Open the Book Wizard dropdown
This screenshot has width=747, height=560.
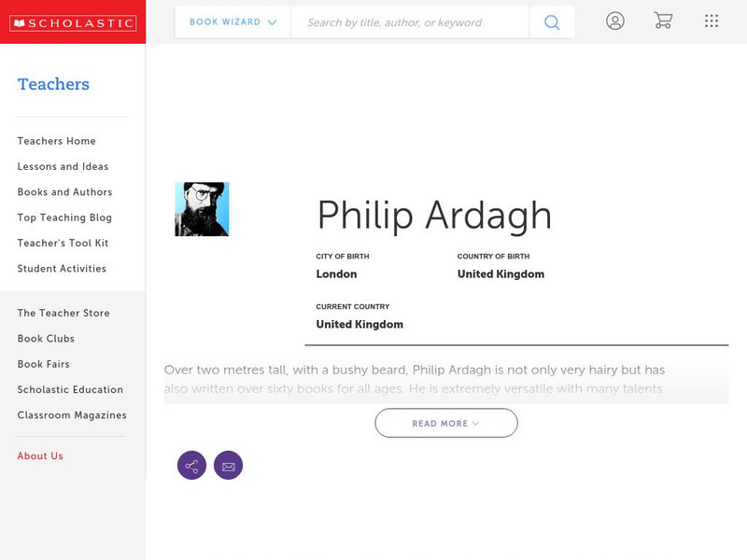pos(233,22)
